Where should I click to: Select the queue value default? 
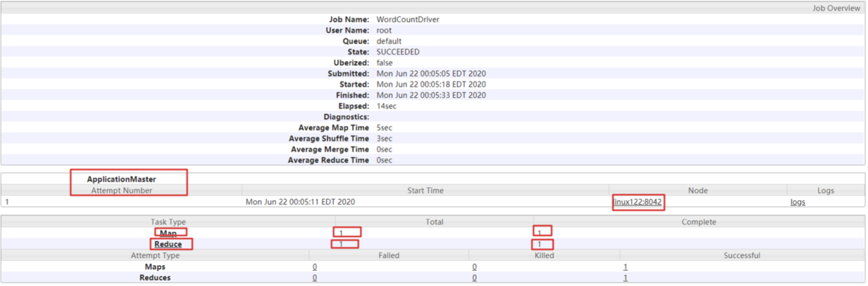click(389, 41)
